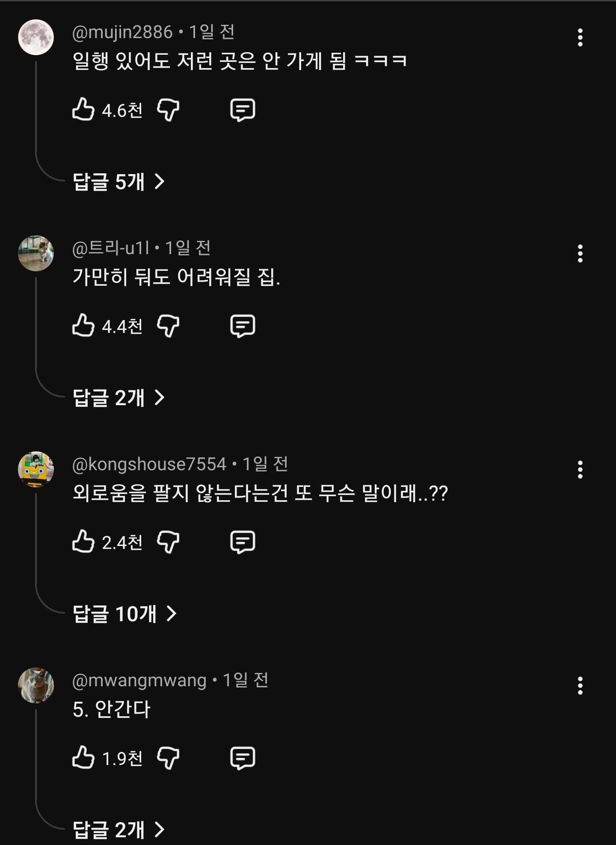The image size is (616, 845).
Task: Tap the cat avatar of @mwangmwang
Action: [36, 685]
